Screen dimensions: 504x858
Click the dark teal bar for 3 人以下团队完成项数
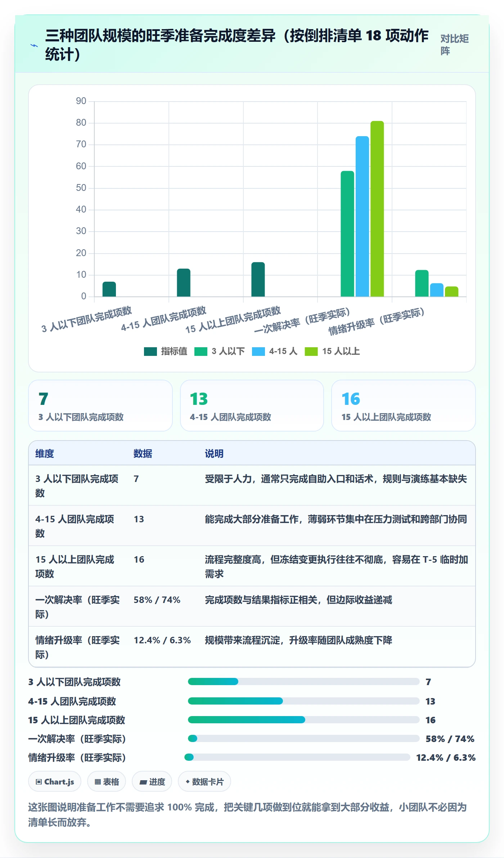(109, 289)
